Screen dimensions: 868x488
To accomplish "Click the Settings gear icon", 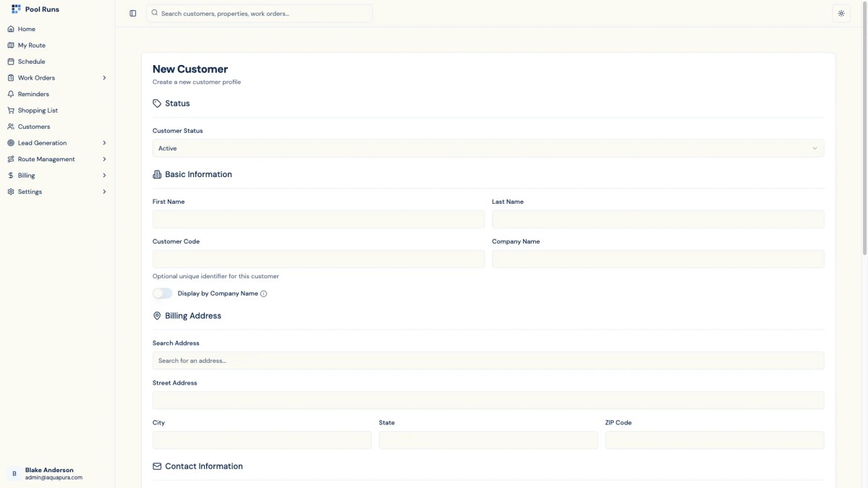I will click(11, 192).
